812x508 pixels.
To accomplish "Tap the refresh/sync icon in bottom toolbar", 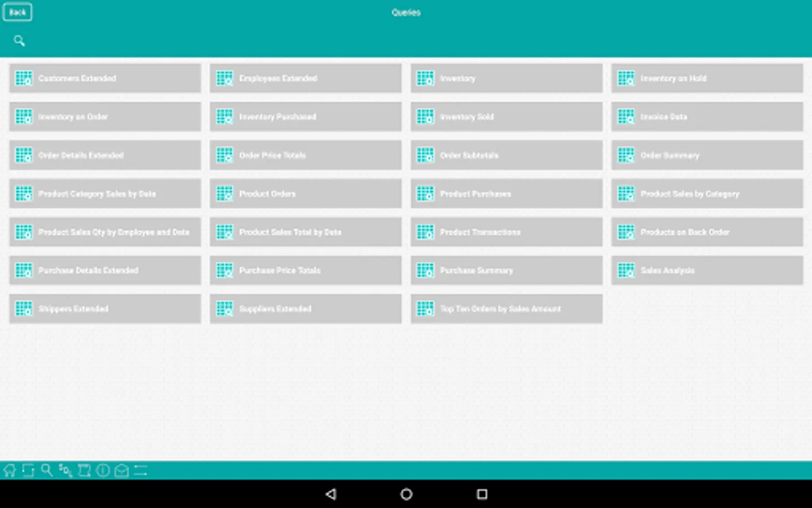I will pyautogui.click(x=28, y=470).
